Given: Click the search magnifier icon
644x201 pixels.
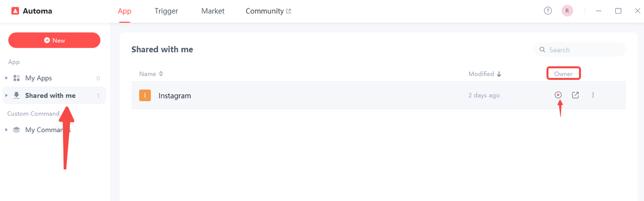Looking at the screenshot, I should click(x=542, y=50).
